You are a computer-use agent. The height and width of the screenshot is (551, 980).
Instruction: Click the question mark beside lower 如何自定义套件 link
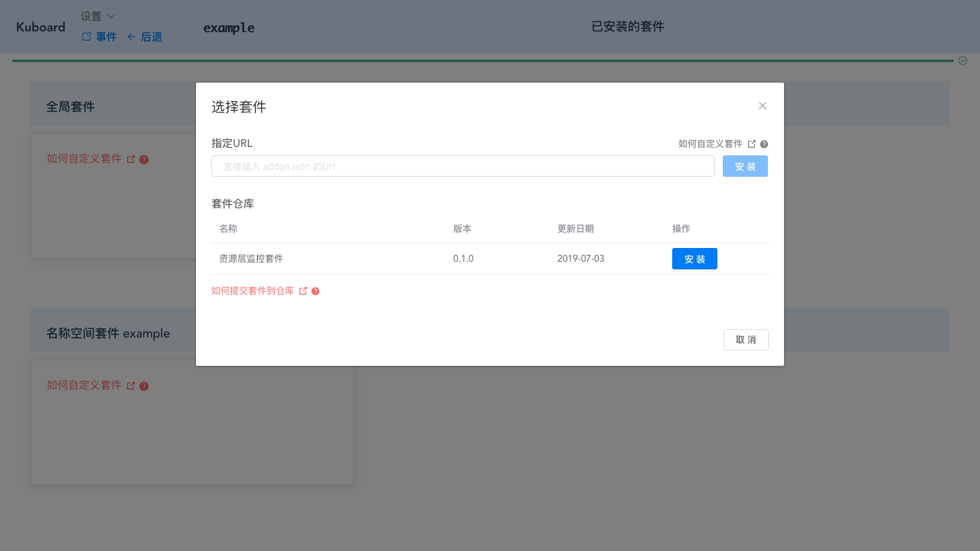(144, 386)
